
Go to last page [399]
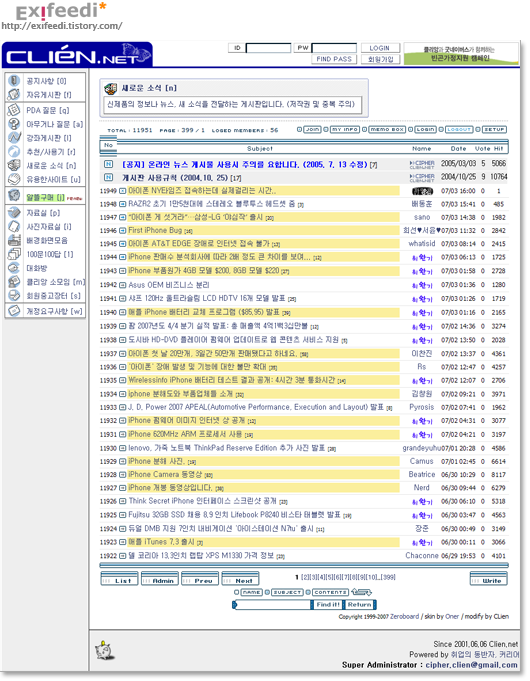point(388,577)
